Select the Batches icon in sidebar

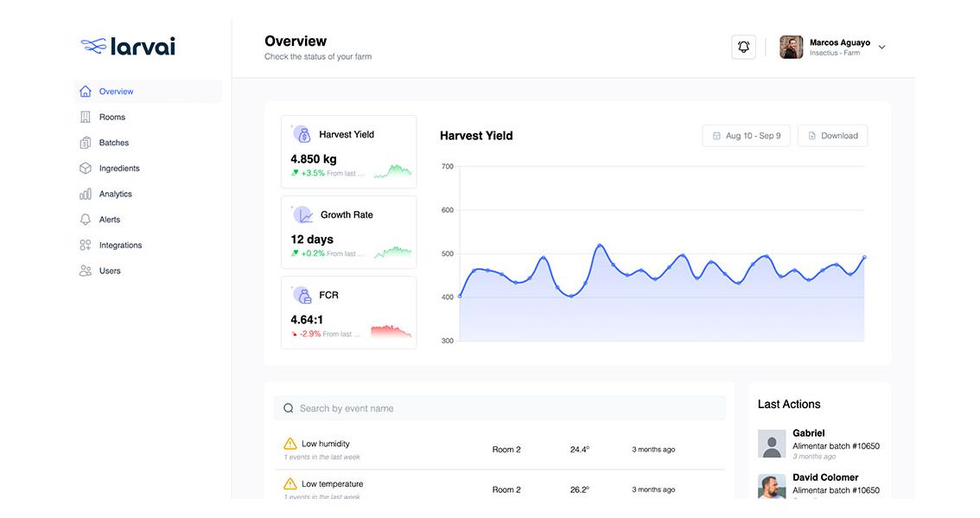(85, 143)
